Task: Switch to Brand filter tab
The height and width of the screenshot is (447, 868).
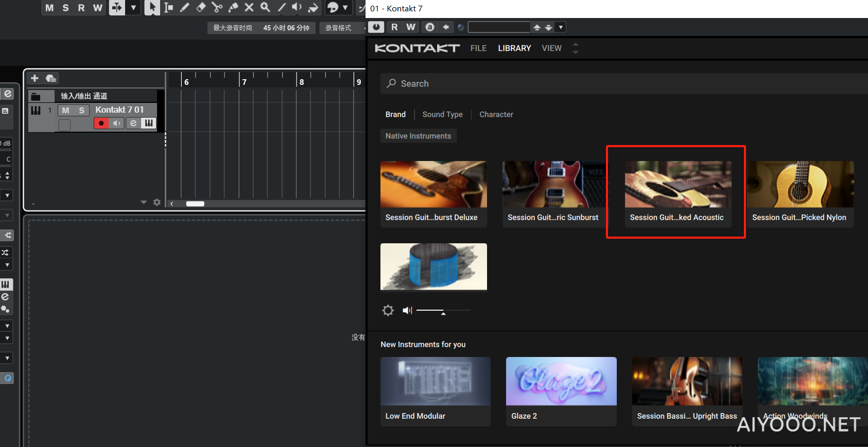Action: coord(395,114)
